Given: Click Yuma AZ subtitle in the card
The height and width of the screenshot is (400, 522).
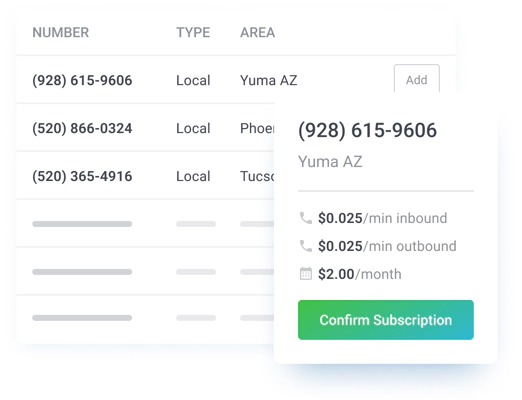Looking at the screenshot, I should click(330, 162).
